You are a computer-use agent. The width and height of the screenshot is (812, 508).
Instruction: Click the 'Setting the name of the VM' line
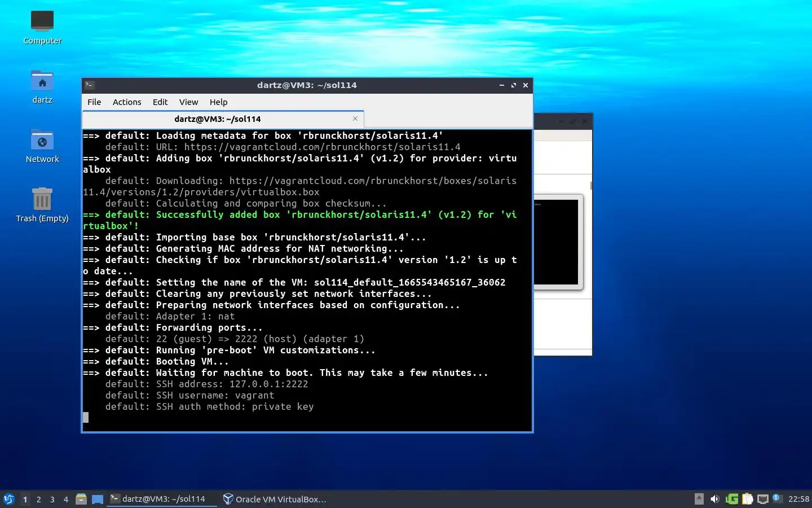click(294, 282)
